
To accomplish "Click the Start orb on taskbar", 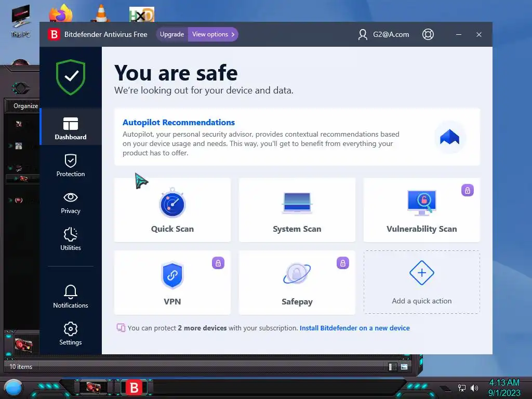I will click(14, 388).
